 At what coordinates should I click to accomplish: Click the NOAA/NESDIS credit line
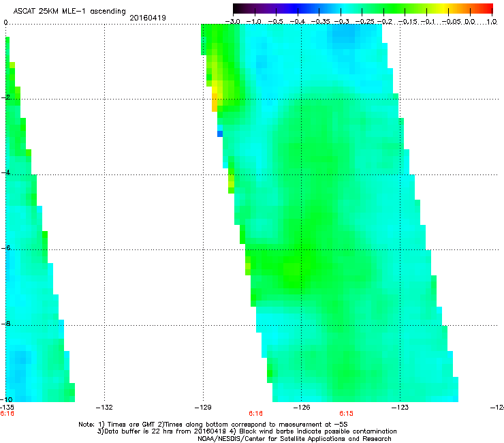294,439
